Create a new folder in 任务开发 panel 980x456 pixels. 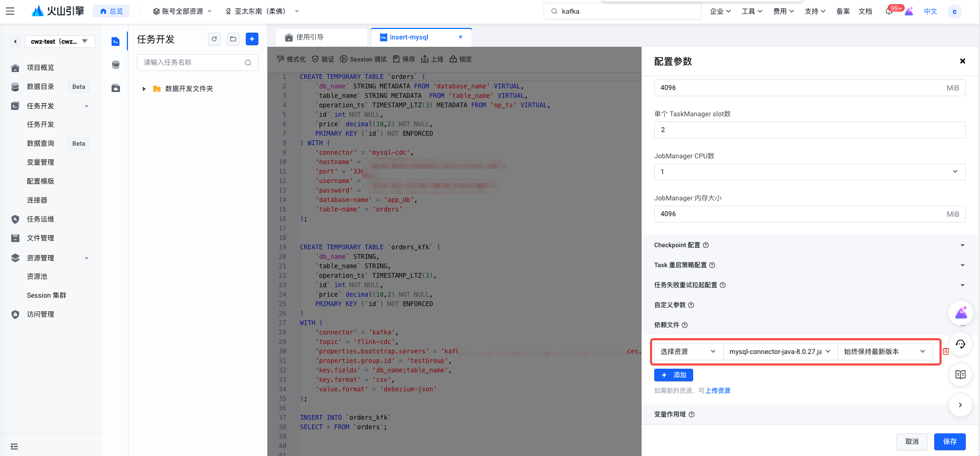233,39
